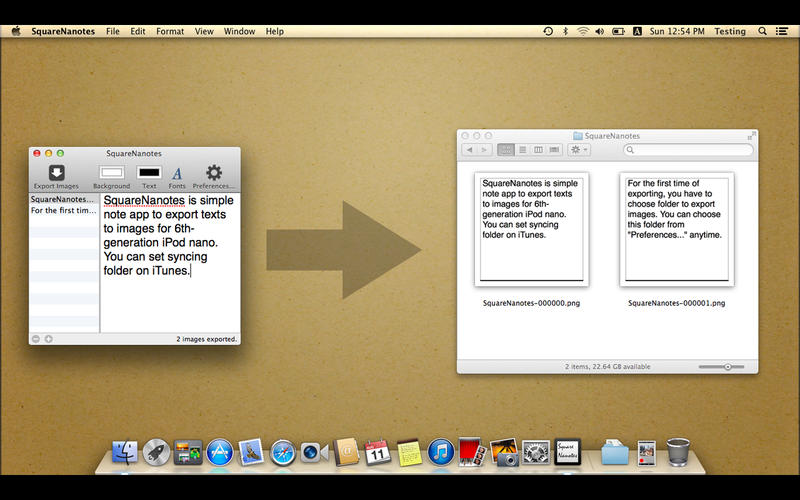Image resolution: width=800 pixels, height=500 pixels.
Task: Switch Finder to list view
Action: (522, 150)
